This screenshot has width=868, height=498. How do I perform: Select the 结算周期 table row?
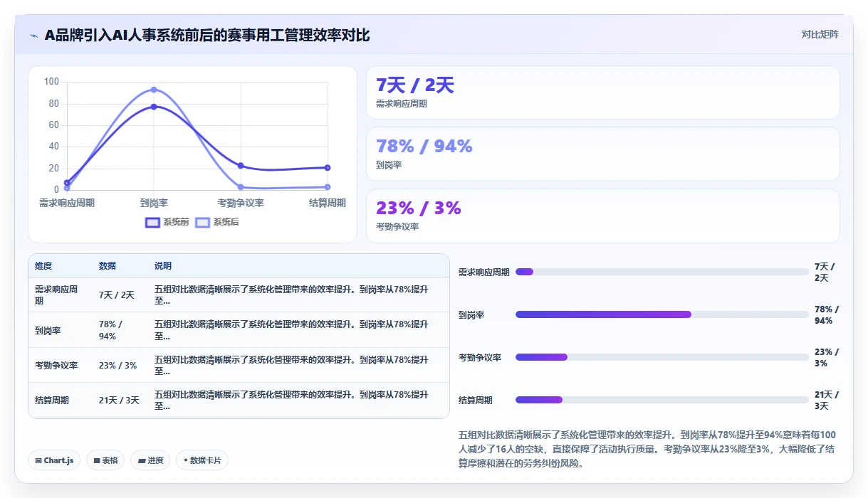pos(239,401)
